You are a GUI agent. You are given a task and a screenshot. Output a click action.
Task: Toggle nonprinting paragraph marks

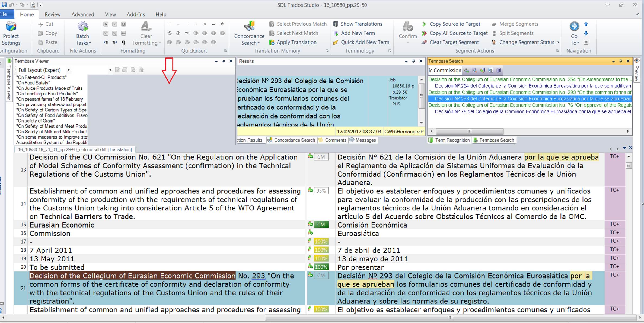[123, 42]
